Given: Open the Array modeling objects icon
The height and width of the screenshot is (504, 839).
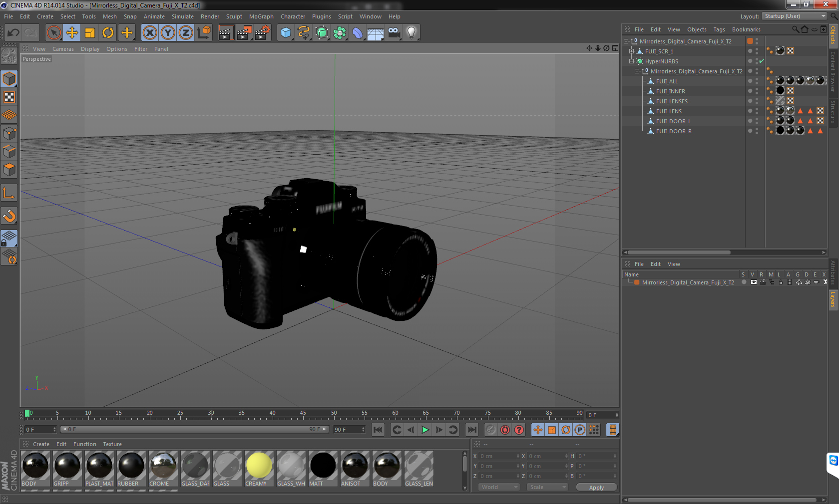Looking at the screenshot, I should pos(340,33).
